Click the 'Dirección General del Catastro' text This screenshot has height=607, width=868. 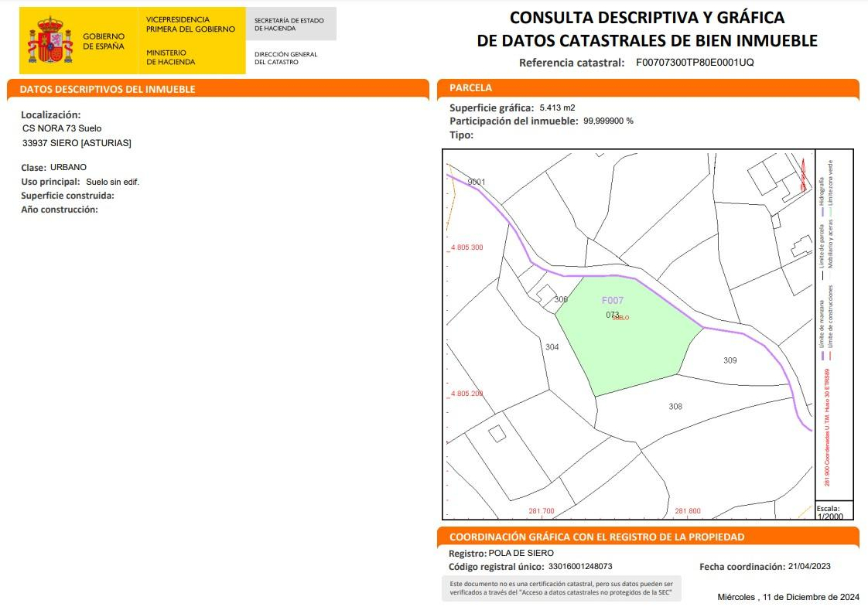pos(286,58)
